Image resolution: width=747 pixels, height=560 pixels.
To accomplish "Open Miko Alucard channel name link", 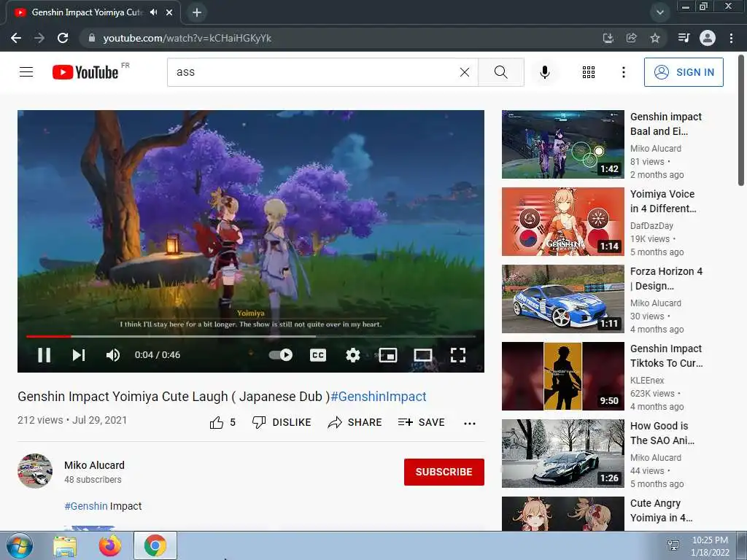I will click(94, 465).
